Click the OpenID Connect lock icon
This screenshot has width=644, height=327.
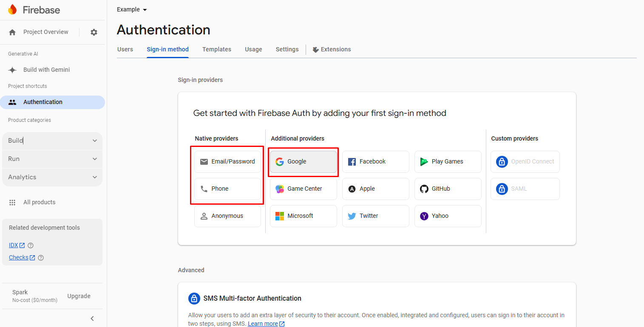(502, 162)
